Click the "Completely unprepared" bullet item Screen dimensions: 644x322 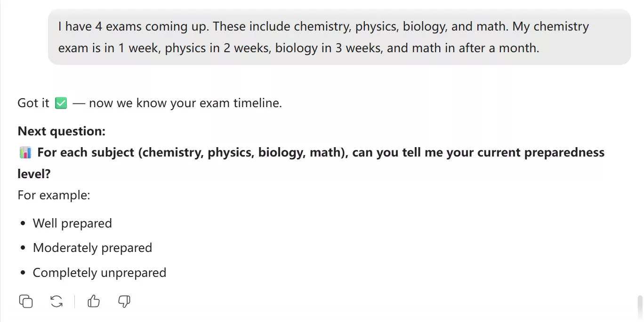coord(99,273)
